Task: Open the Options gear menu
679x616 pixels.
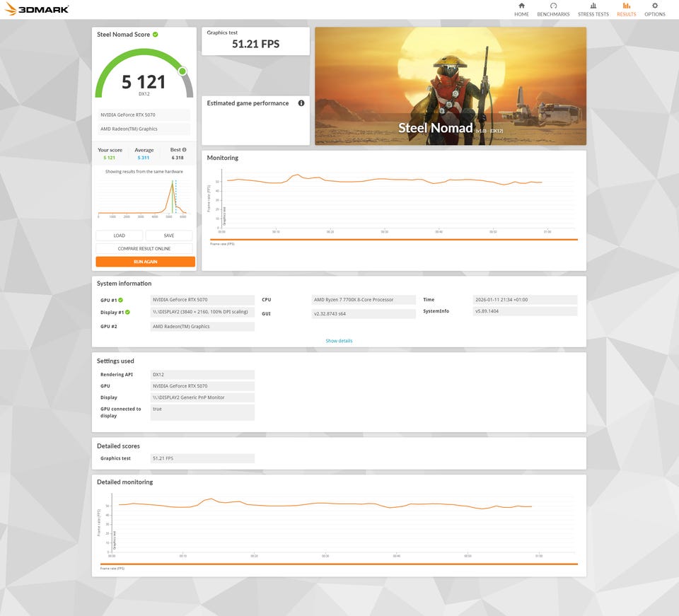Action: pyautogui.click(x=654, y=9)
